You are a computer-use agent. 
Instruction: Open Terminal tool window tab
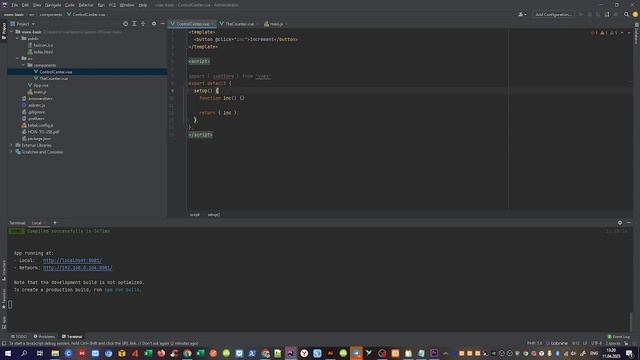72,337
